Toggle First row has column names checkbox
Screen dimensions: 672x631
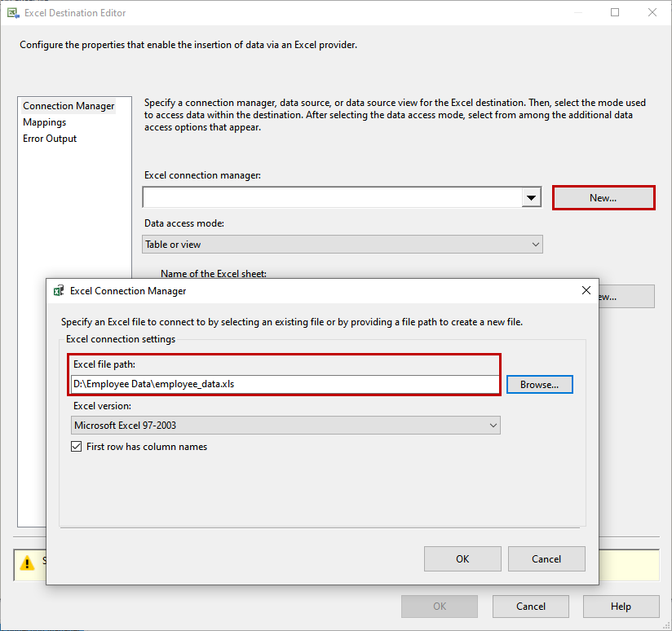77,447
